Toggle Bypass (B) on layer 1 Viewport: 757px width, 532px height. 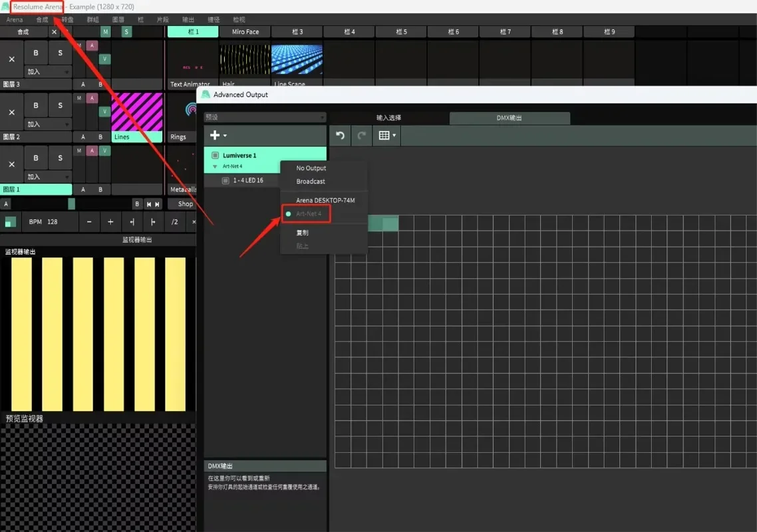click(x=36, y=158)
